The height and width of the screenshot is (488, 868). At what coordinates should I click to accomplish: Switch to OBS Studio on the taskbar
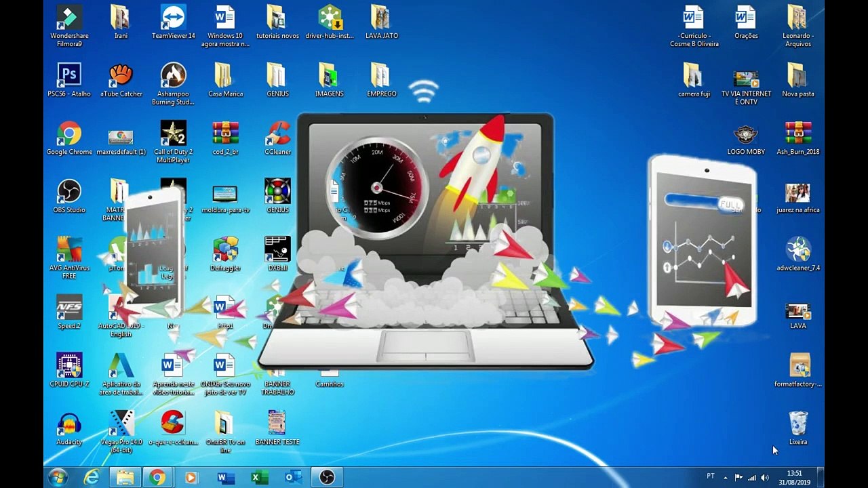327,478
